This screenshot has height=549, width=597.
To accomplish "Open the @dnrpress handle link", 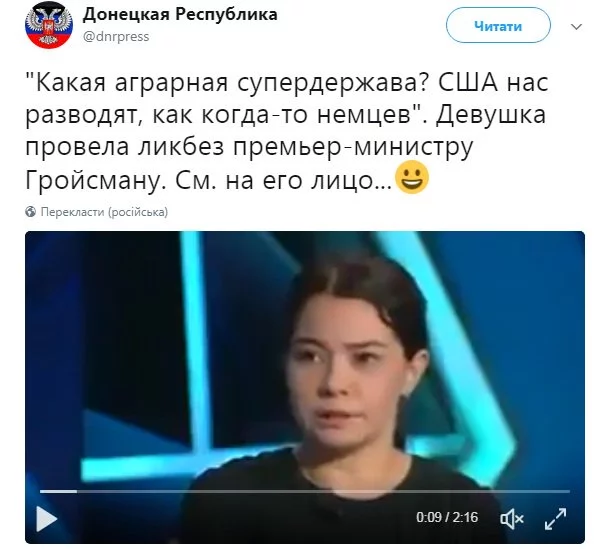I will (x=116, y=37).
